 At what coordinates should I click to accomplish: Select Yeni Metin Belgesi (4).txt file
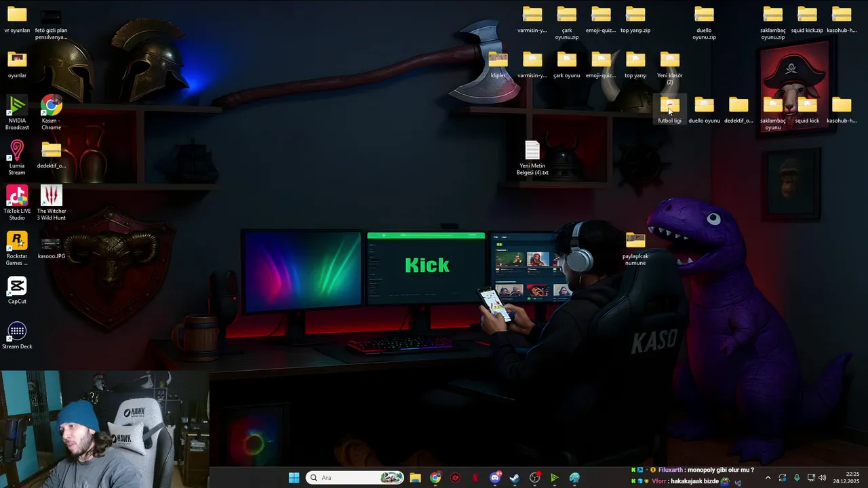pyautogui.click(x=532, y=158)
